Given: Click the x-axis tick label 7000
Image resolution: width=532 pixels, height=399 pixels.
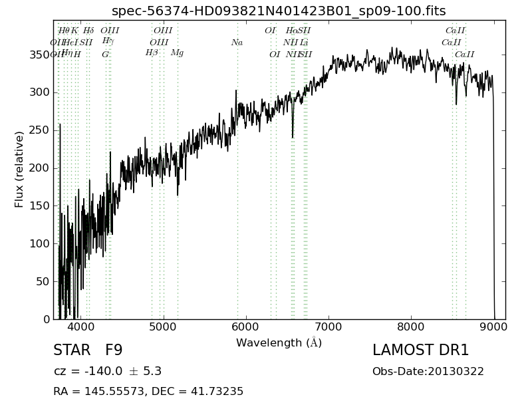Looking at the screenshot, I should click(329, 327).
